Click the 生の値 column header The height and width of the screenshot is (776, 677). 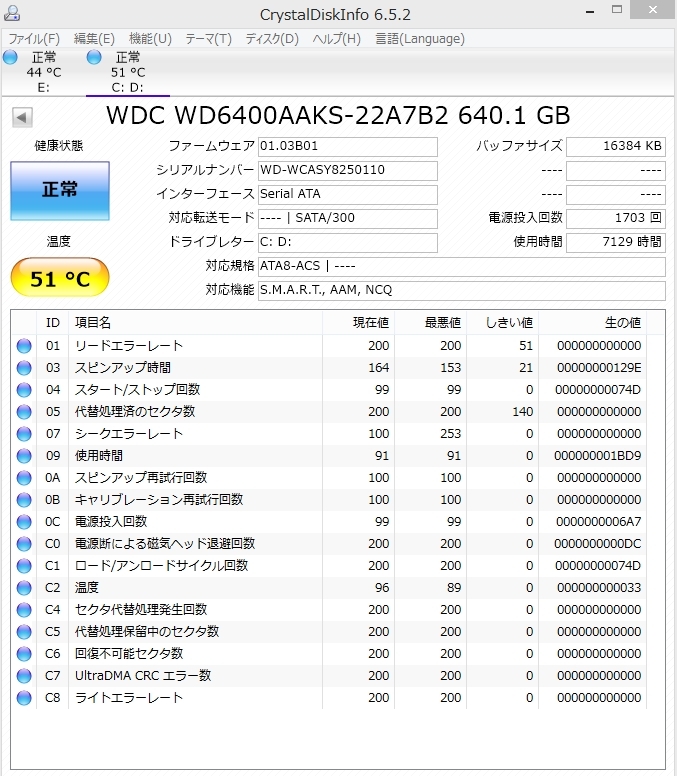click(x=622, y=322)
